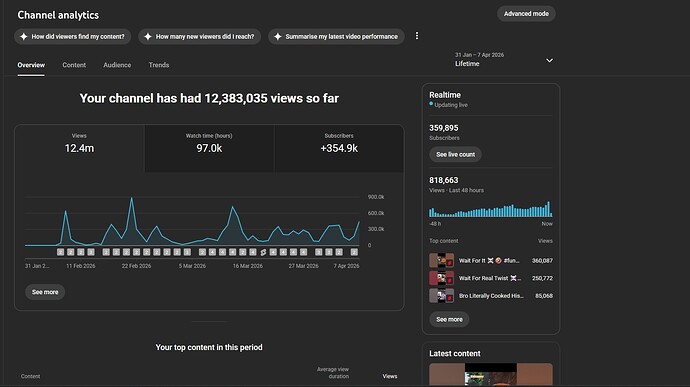690x387 pixels.
Task: Click the last video marker near 7 Apr 2026
Action: (x=354, y=252)
